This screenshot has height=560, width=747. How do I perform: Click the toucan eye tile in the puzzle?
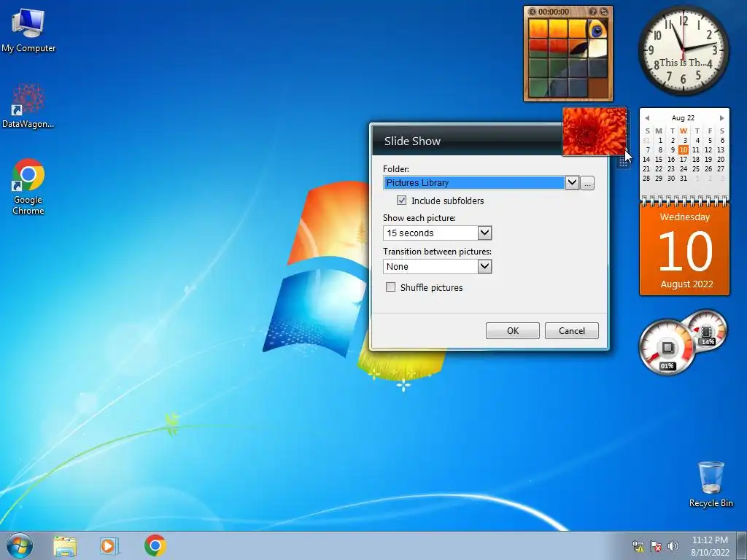(597, 29)
